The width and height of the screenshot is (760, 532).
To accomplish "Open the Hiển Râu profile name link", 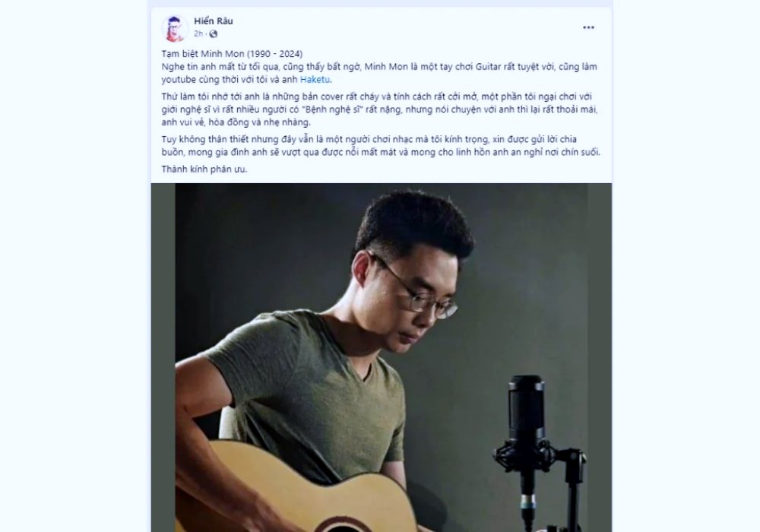I will [x=214, y=21].
